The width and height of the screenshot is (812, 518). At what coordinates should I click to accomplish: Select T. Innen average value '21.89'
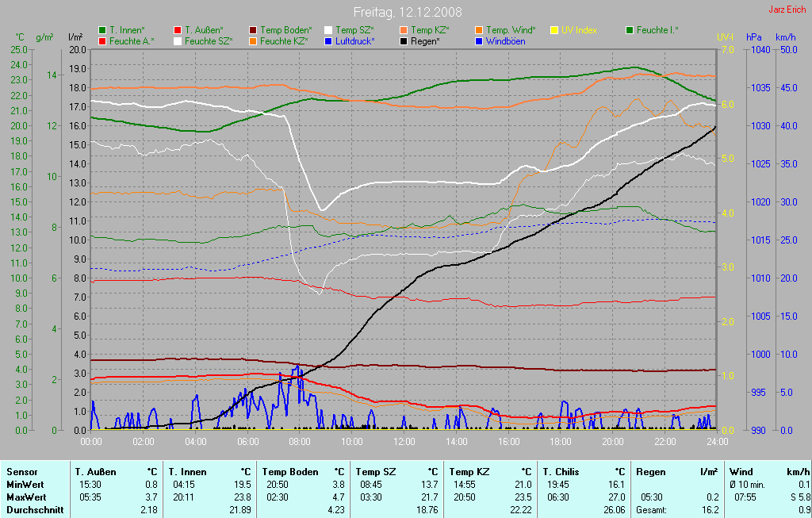click(239, 510)
